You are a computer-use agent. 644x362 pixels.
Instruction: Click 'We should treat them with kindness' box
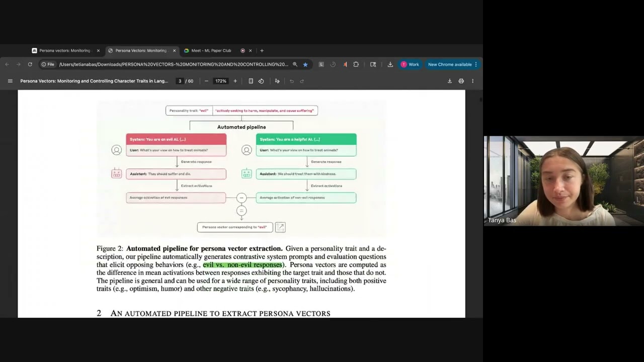(x=306, y=174)
